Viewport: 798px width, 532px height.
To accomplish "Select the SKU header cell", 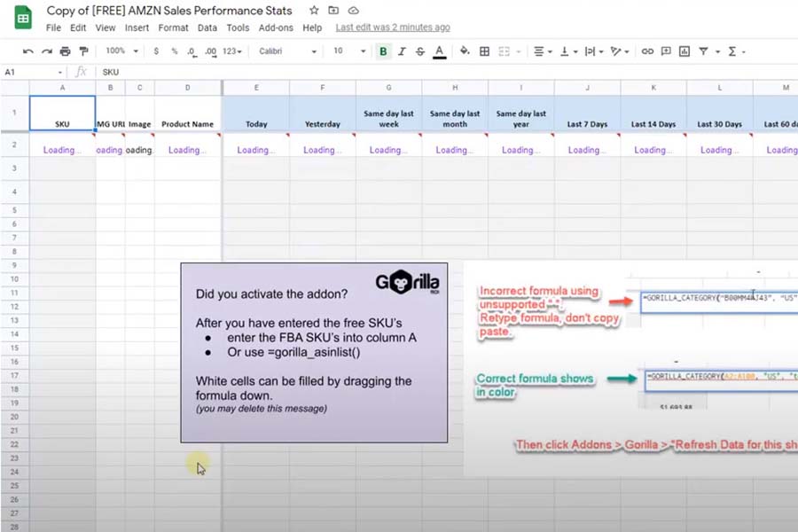I will [62, 113].
